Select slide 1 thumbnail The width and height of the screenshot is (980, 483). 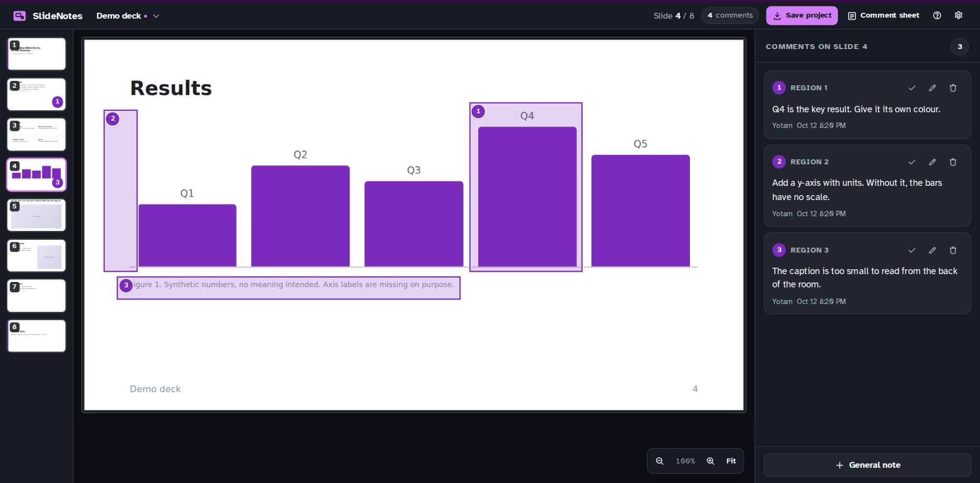pyautogui.click(x=37, y=54)
